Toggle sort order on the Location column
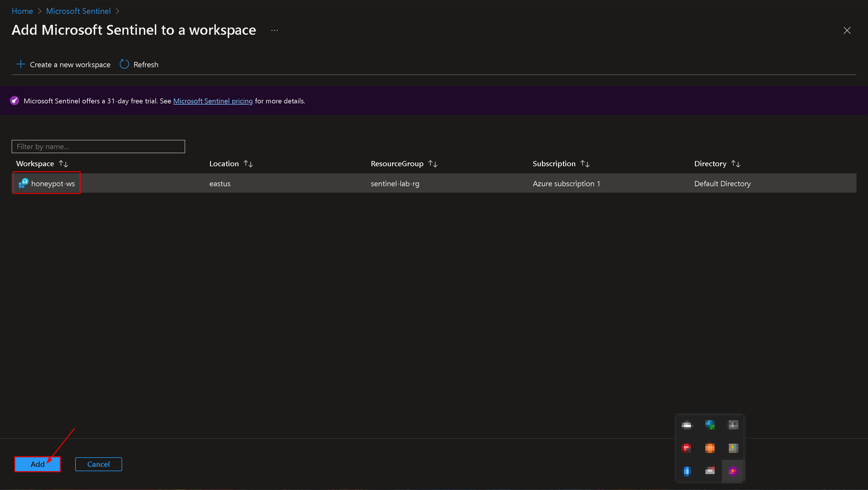868x490 pixels. pos(248,164)
